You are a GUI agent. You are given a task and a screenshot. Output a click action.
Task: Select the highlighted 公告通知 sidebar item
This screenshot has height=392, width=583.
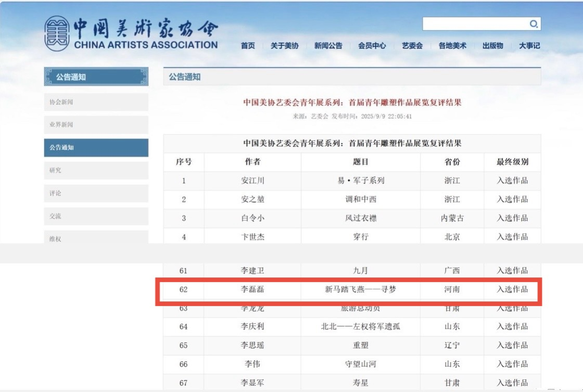(96, 148)
